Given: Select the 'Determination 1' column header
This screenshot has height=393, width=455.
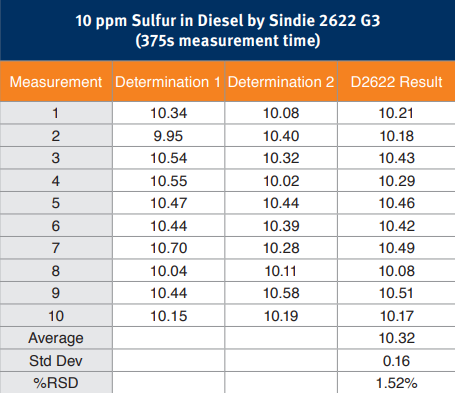Looking at the screenshot, I should coord(168,82).
